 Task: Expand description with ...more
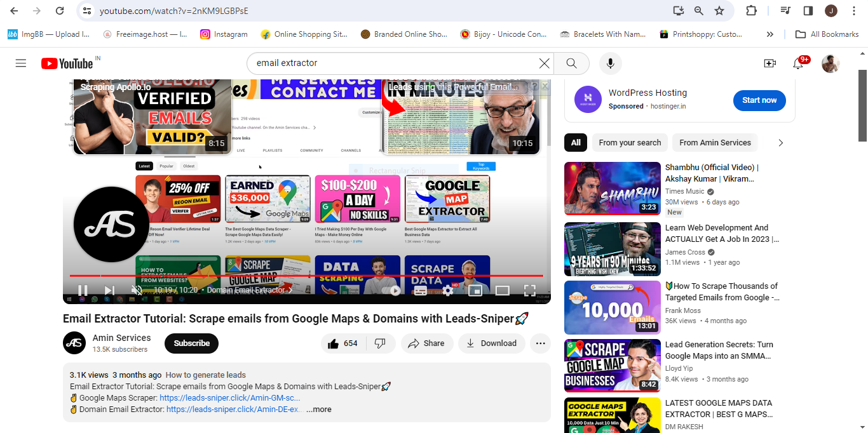318,410
